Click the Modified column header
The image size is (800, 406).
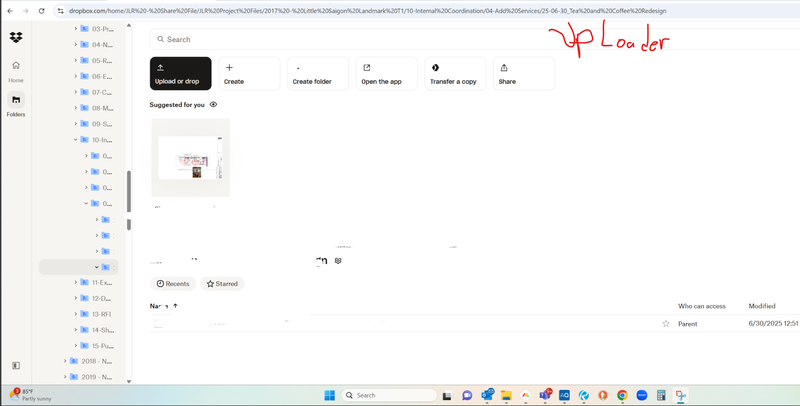(762, 306)
